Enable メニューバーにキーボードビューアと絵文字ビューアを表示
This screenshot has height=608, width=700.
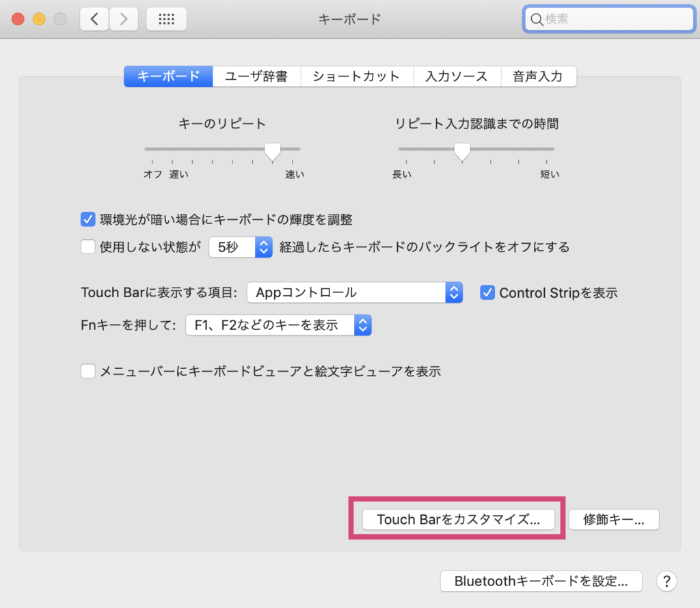(x=88, y=371)
